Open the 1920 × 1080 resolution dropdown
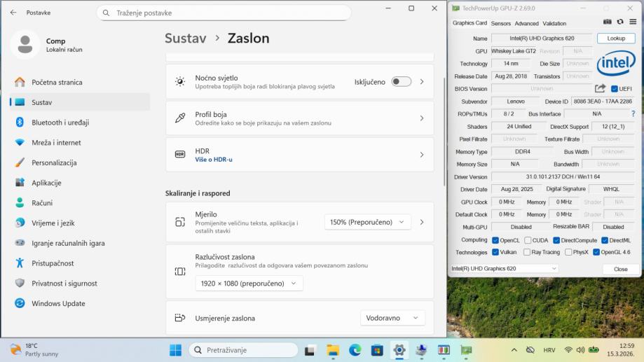The height and width of the screenshot is (362, 644). pyautogui.click(x=249, y=283)
